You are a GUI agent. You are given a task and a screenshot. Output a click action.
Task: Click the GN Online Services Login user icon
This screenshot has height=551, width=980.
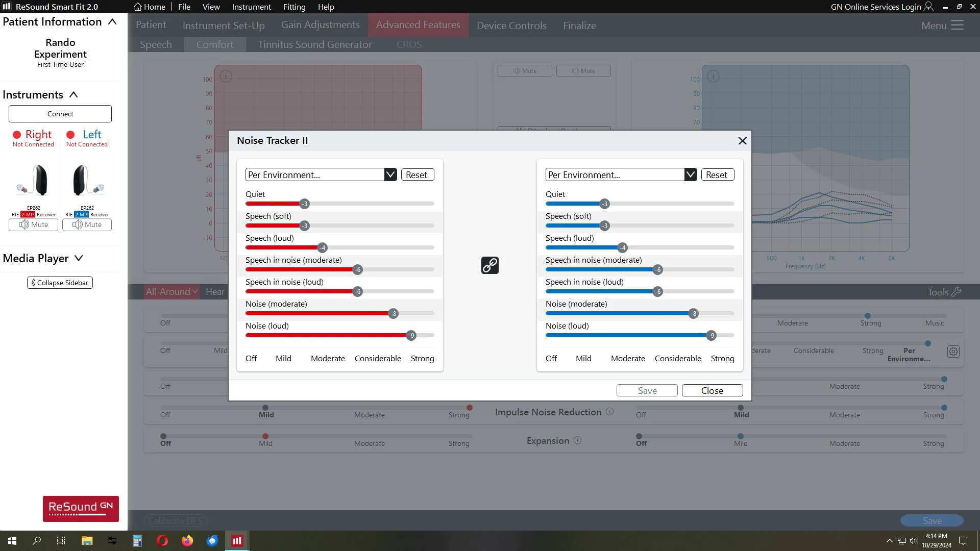pyautogui.click(x=928, y=7)
